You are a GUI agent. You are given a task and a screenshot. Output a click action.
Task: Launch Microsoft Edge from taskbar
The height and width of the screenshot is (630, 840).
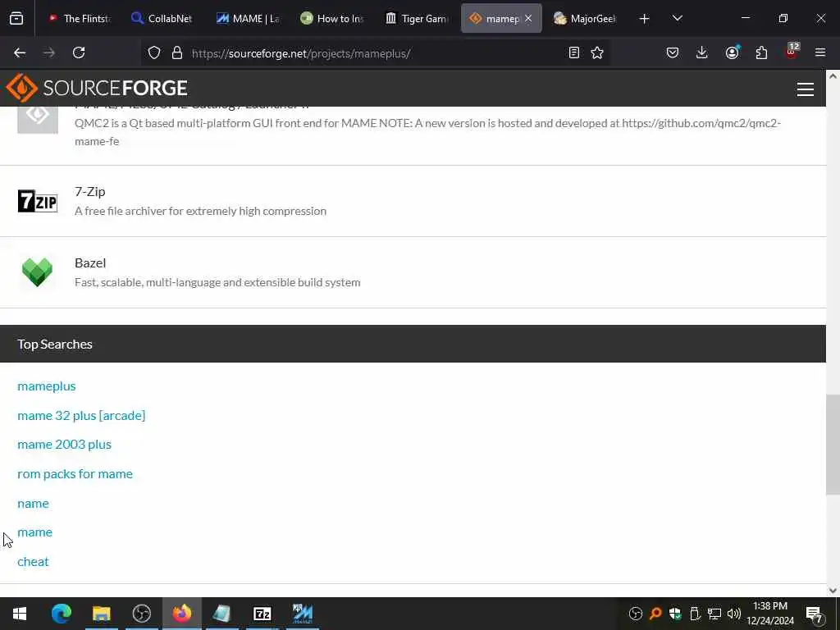[x=61, y=614]
